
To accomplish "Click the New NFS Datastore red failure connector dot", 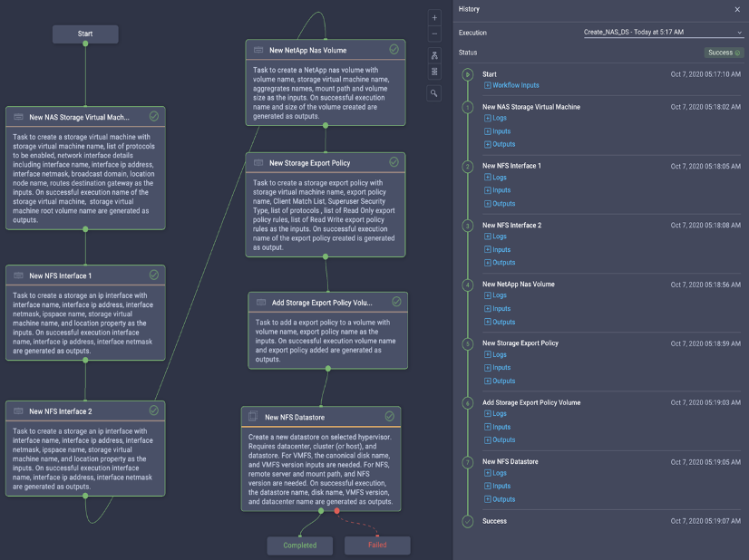I will pos(336,511).
